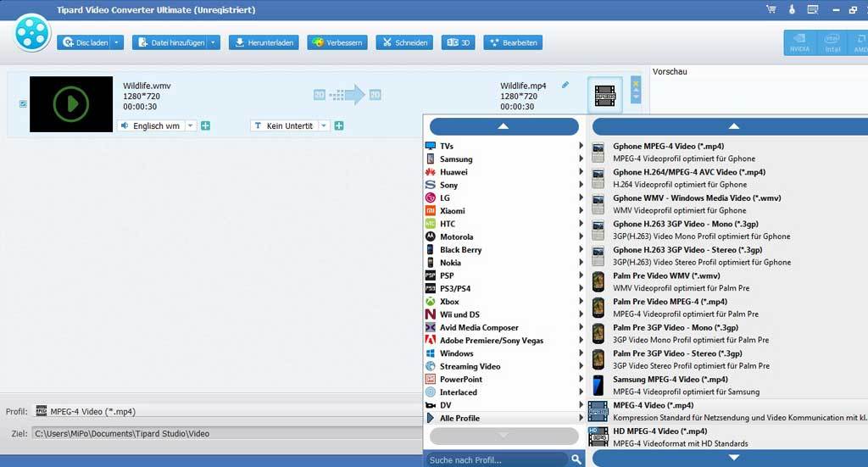Image resolution: width=868 pixels, height=467 pixels.
Task: Toggle NVIDIA hardware acceleration
Action: click(799, 42)
